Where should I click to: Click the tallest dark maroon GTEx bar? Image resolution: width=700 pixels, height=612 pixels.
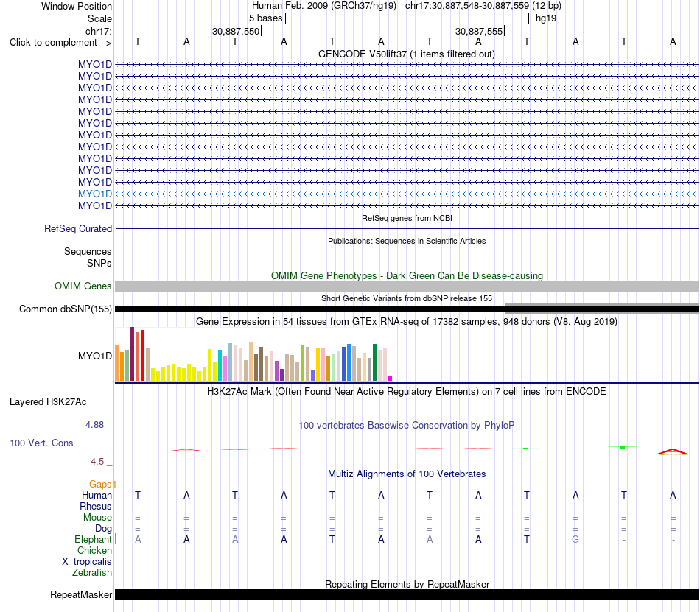tap(132, 354)
